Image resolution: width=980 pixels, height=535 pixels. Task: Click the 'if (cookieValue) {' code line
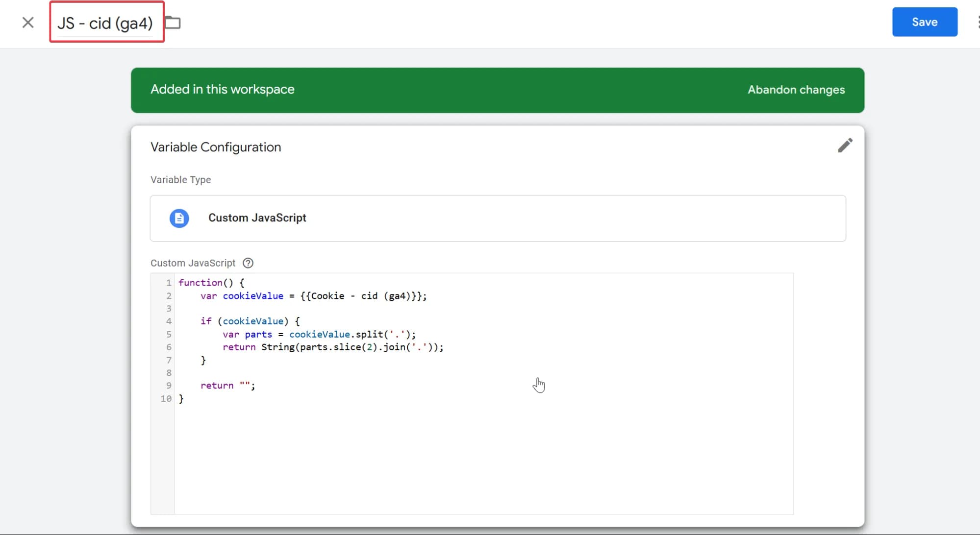click(x=250, y=321)
